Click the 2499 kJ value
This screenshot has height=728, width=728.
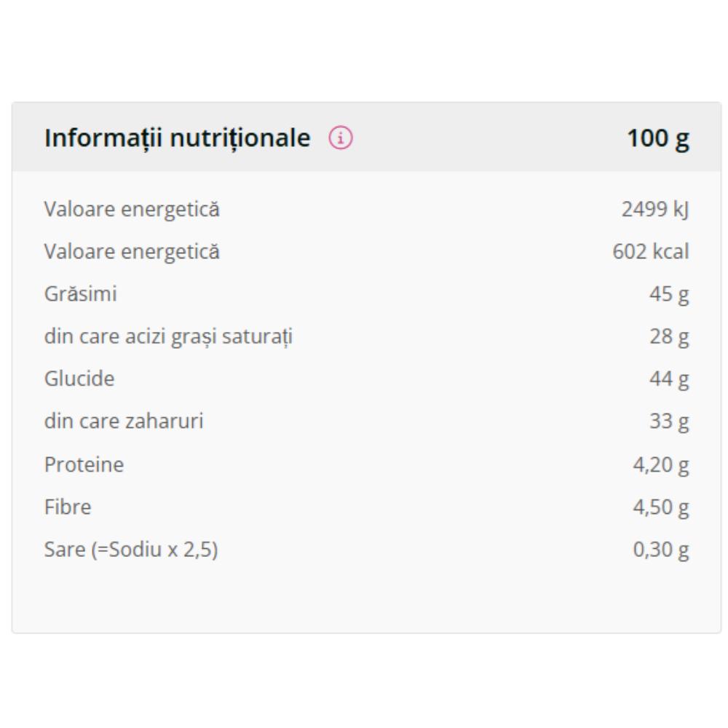[x=655, y=209]
